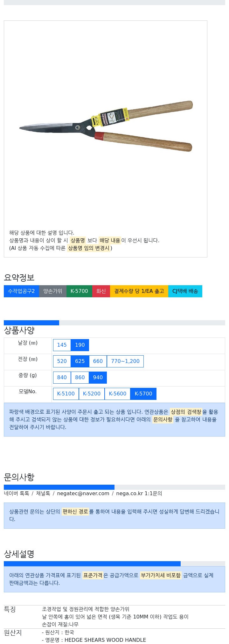Choose model K-5600
The height and width of the screenshot is (644, 229).
tap(118, 394)
